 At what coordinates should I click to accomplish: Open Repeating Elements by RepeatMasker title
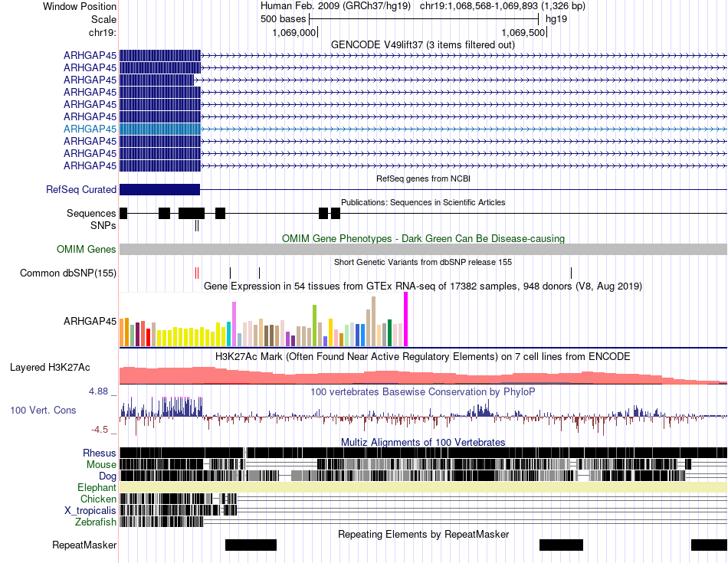423,534
